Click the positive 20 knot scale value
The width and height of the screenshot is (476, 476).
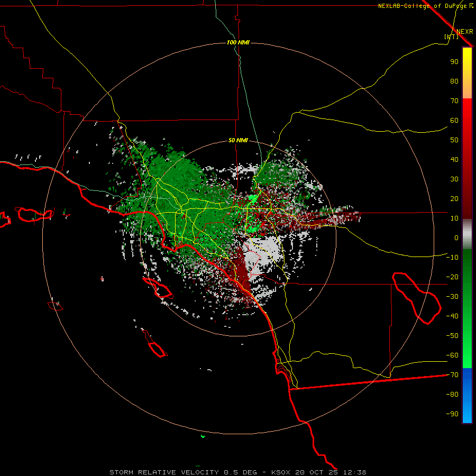pyautogui.click(x=454, y=198)
